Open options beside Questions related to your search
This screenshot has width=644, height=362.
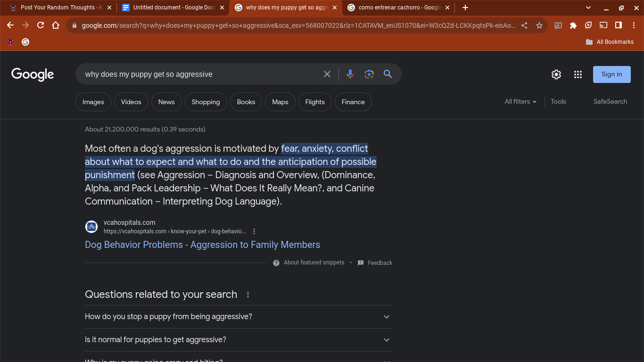(x=248, y=295)
